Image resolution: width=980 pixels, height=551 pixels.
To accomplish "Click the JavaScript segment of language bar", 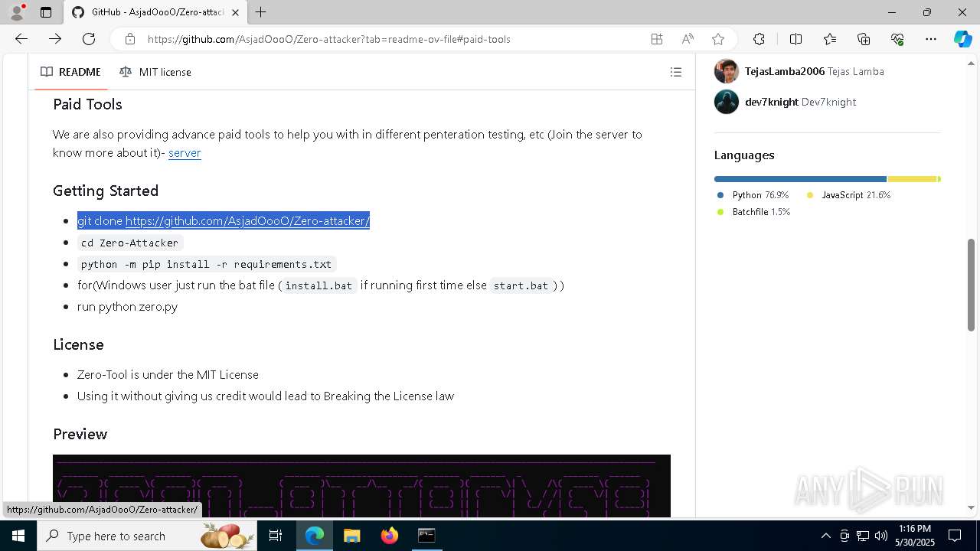I will tap(913, 179).
